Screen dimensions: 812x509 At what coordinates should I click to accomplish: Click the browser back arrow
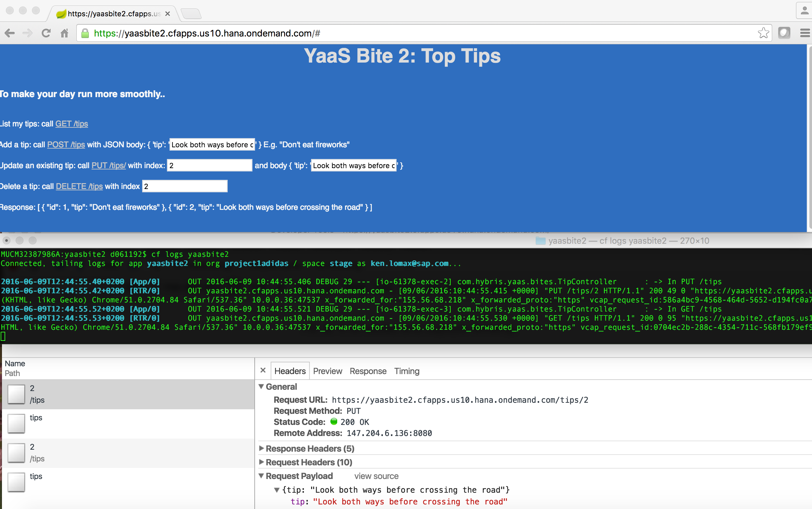[x=10, y=33]
